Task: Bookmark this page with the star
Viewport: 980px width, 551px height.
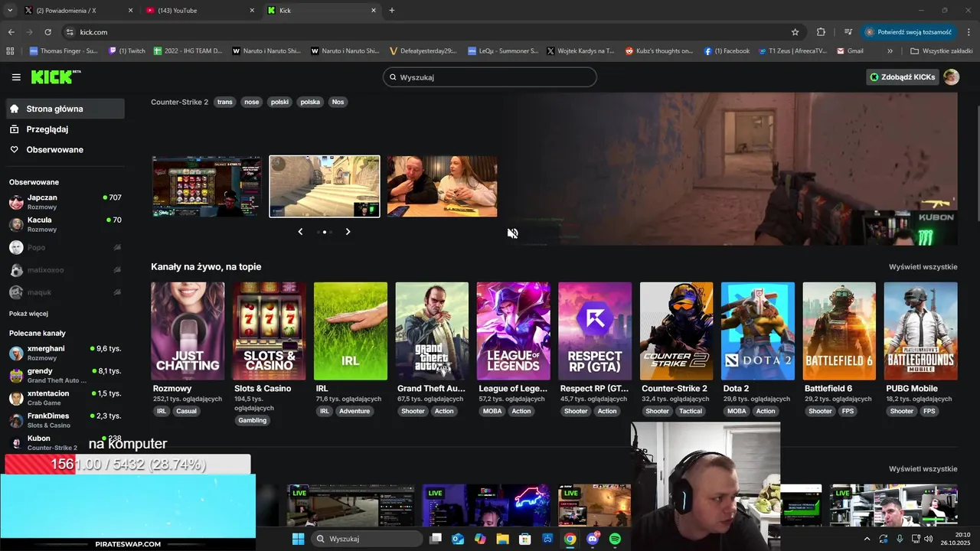Action: [x=795, y=32]
